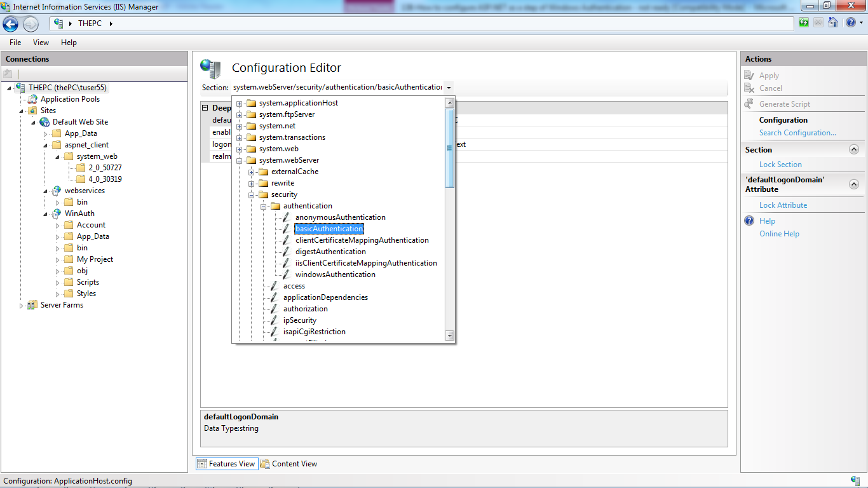The height and width of the screenshot is (488, 868).
Task: Click the address bar showing THEPC
Action: (x=422, y=24)
